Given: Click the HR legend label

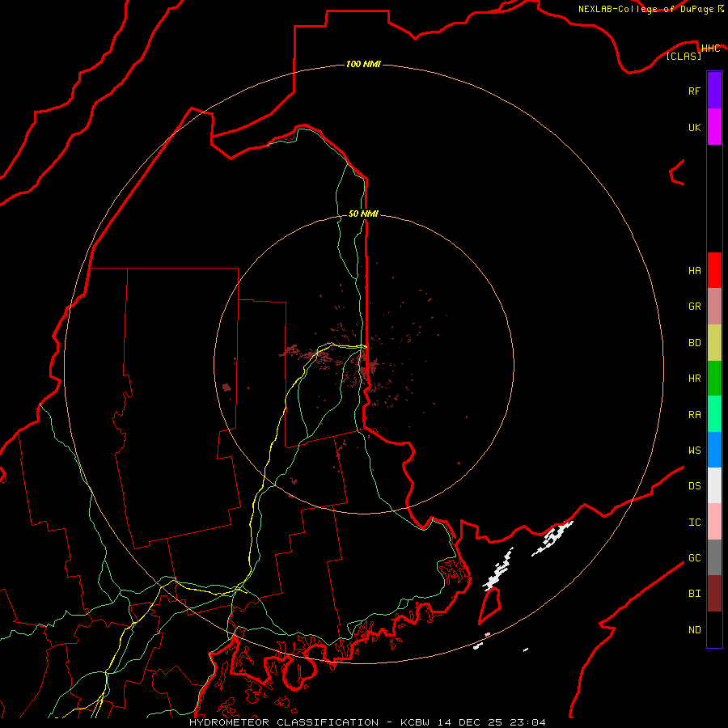Looking at the screenshot, I should [694, 379].
